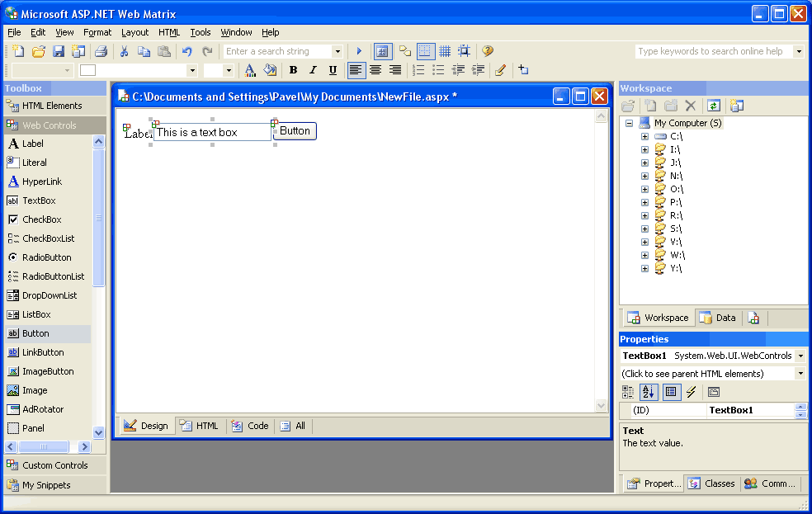Click the help question mark icon
812x514 pixels.
point(488,51)
